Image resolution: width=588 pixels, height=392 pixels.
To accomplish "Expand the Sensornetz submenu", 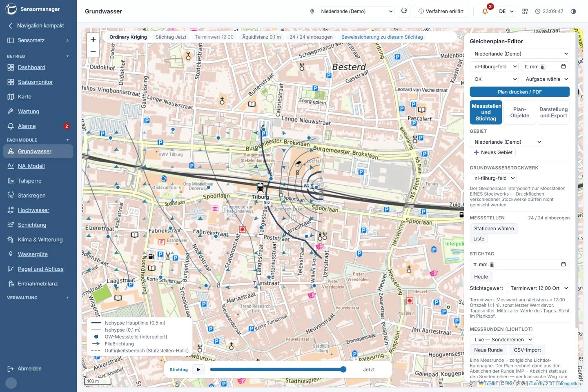I will coord(38,40).
